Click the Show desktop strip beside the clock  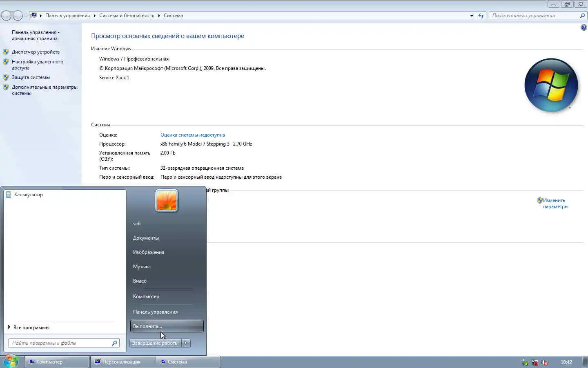586,362
